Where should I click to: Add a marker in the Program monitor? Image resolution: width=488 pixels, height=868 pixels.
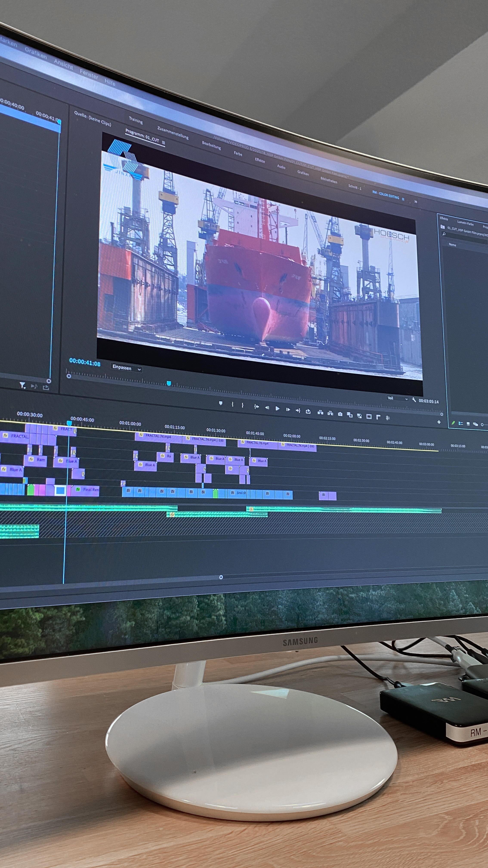(x=221, y=403)
